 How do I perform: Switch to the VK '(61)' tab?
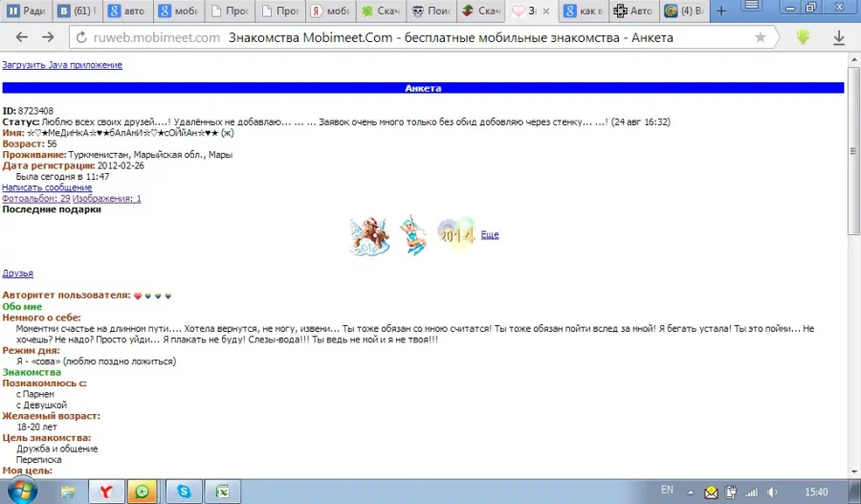pyautogui.click(x=77, y=11)
